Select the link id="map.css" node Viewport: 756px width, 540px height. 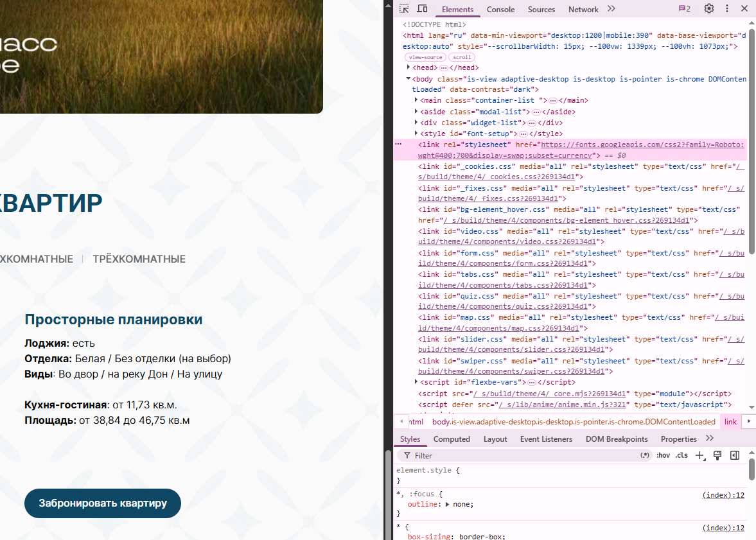[581, 322]
